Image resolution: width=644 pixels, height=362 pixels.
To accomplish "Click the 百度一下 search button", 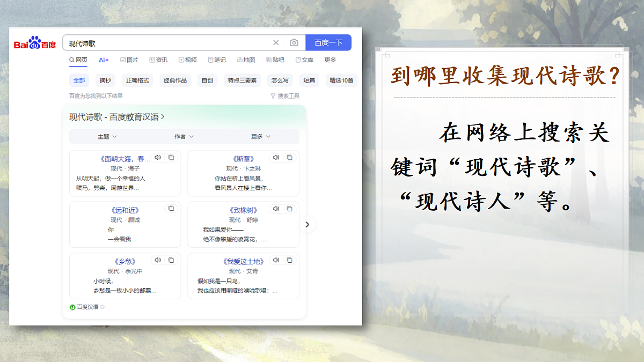I will (328, 42).
